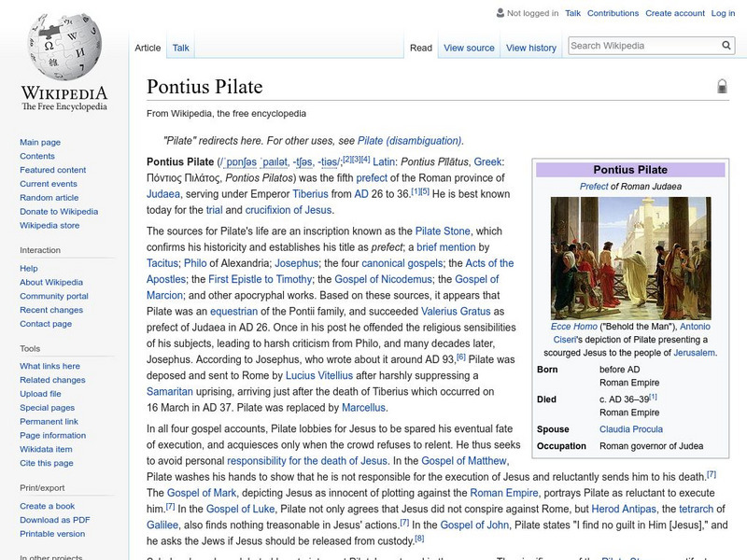Expand the Print/export sidebar section heading
The image size is (747, 560).
pyautogui.click(x=44, y=487)
